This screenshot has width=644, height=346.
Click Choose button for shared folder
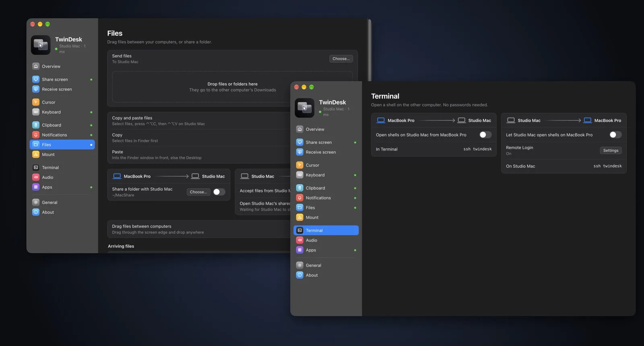[198, 192]
